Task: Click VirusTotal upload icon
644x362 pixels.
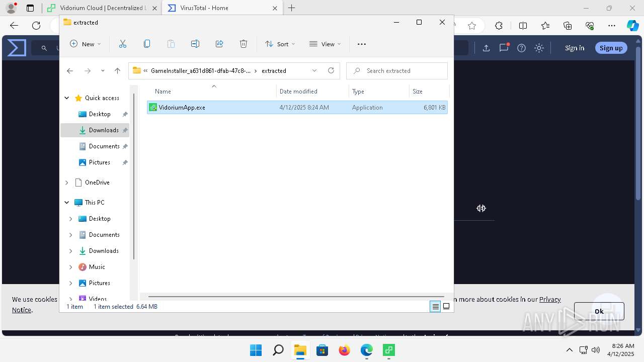Action: [486, 48]
